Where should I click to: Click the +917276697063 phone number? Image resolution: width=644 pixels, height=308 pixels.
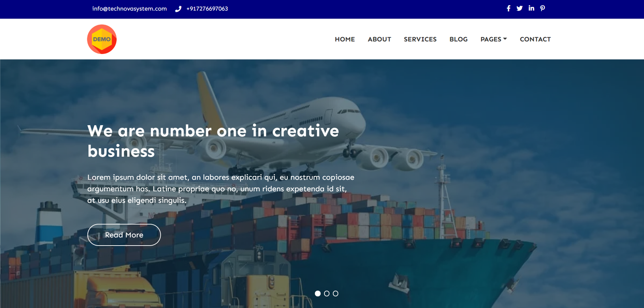point(207,8)
